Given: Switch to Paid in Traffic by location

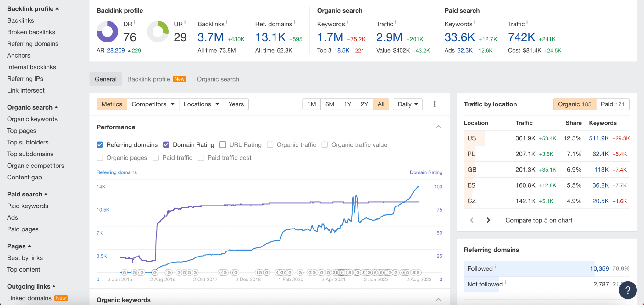Looking at the screenshot, I should click(612, 104).
